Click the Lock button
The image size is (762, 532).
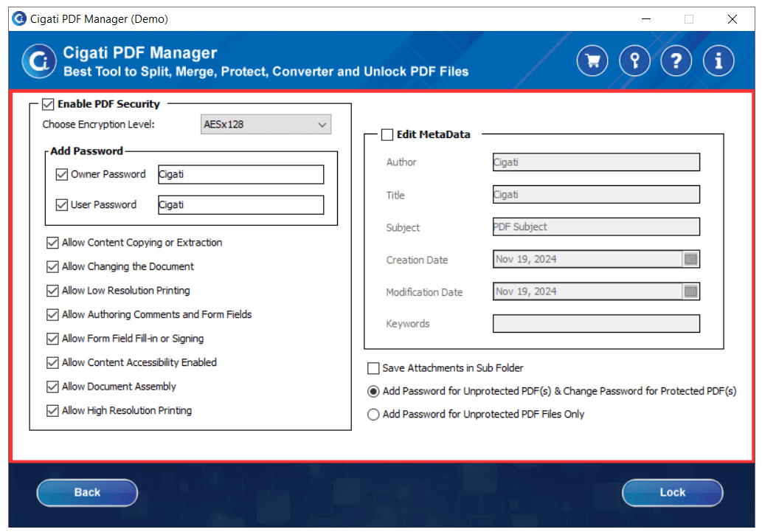click(x=673, y=493)
